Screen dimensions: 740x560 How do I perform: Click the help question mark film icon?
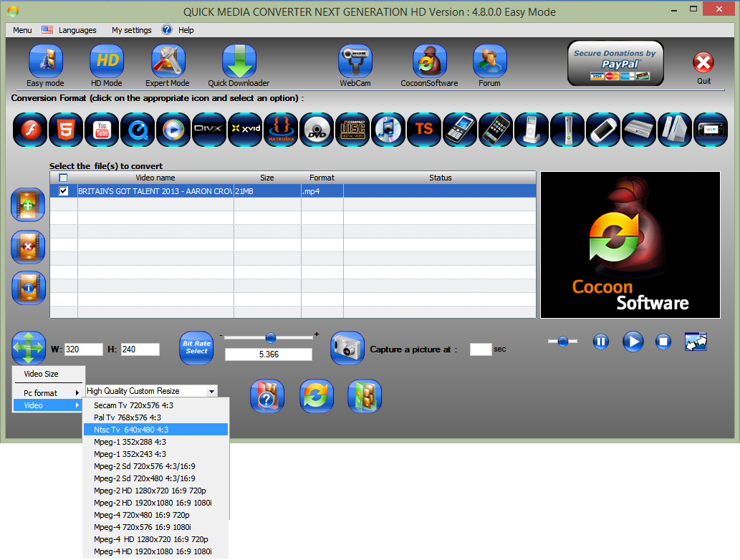267,396
